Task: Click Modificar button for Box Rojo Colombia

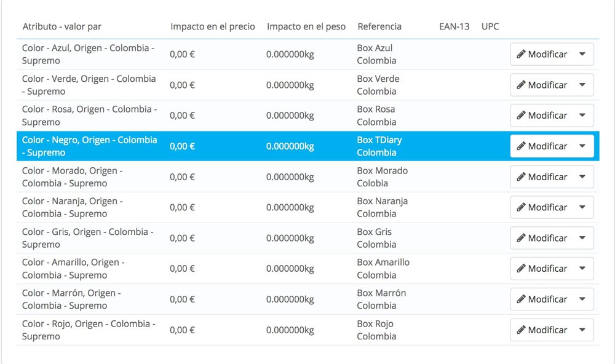Action: 542,330
